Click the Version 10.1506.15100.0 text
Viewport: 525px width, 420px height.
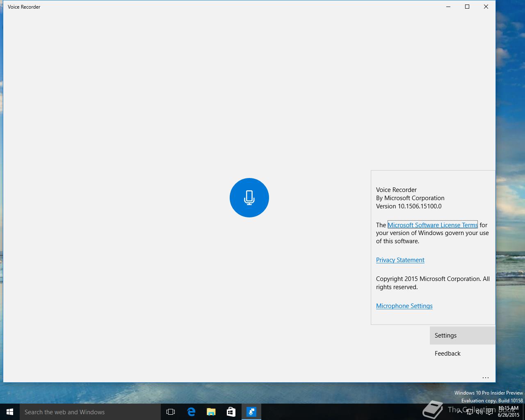[x=409, y=206]
